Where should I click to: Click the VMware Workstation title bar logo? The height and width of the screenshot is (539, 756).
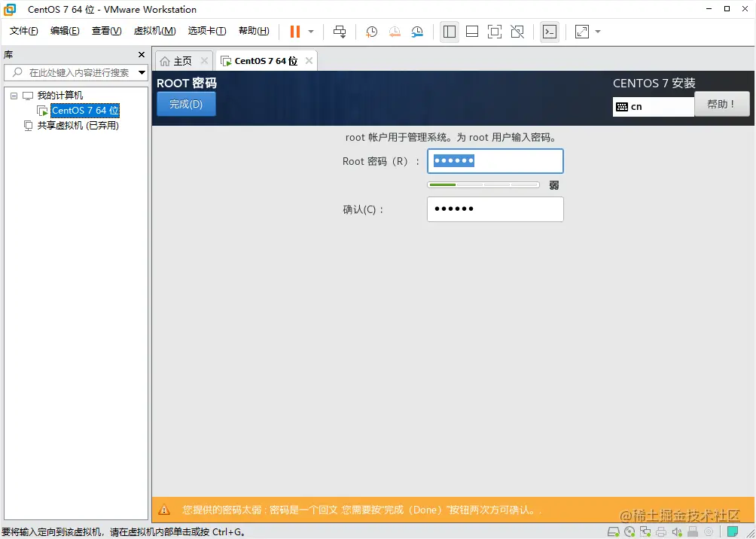click(10, 9)
